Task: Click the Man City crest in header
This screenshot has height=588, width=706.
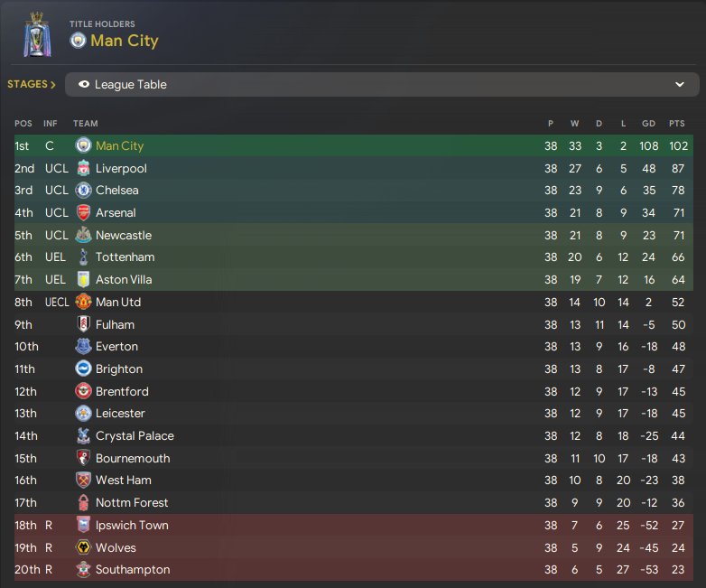Action: (x=78, y=41)
